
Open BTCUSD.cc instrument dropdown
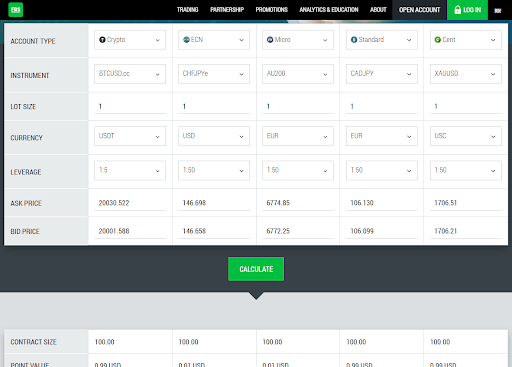[x=130, y=74]
